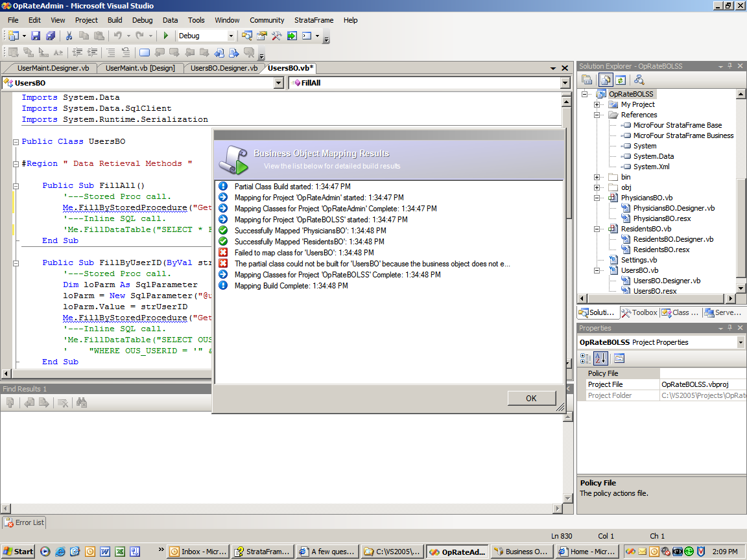The image size is (747, 560).
Task: Open the Error List tab at the bottom
Action: click(x=24, y=522)
